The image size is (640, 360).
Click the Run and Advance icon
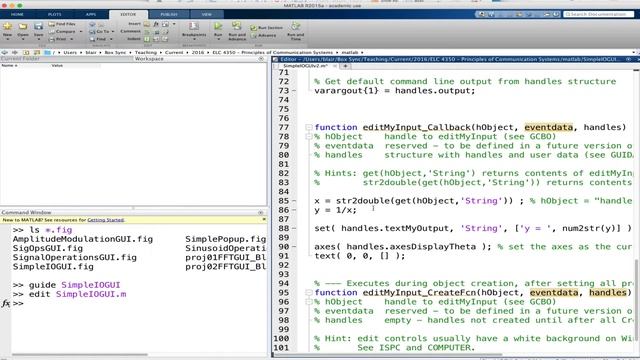(x=237, y=26)
